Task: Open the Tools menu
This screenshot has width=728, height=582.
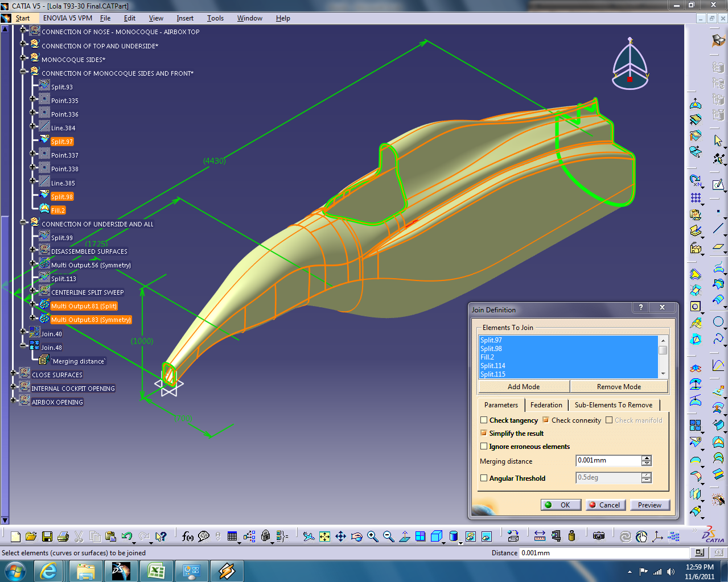Action: click(x=215, y=18)
